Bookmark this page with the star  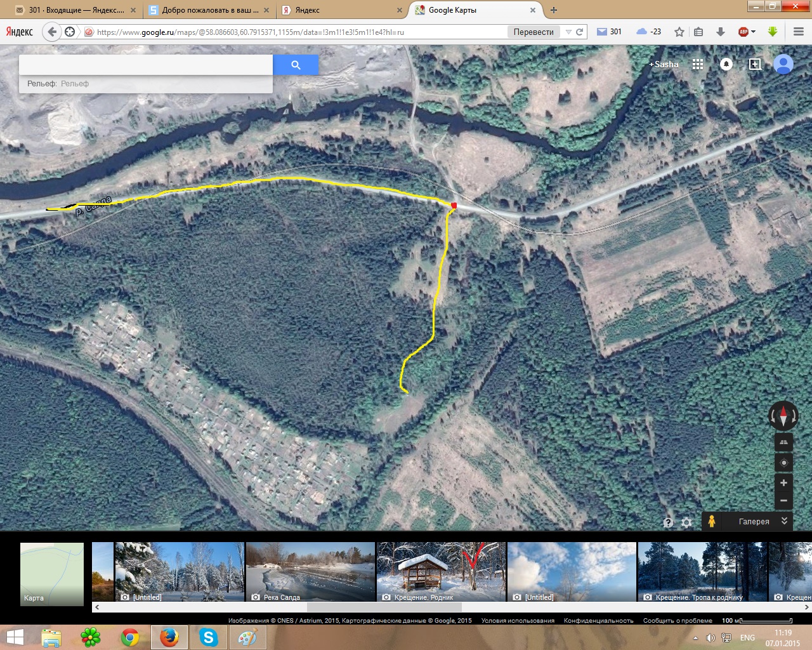point(679,32)
